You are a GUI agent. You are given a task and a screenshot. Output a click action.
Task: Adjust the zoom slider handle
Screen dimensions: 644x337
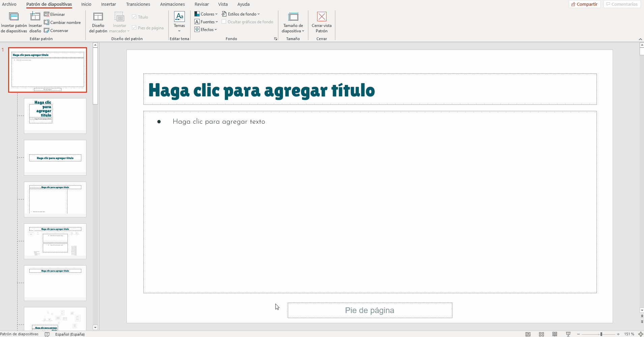coord(601,334)
